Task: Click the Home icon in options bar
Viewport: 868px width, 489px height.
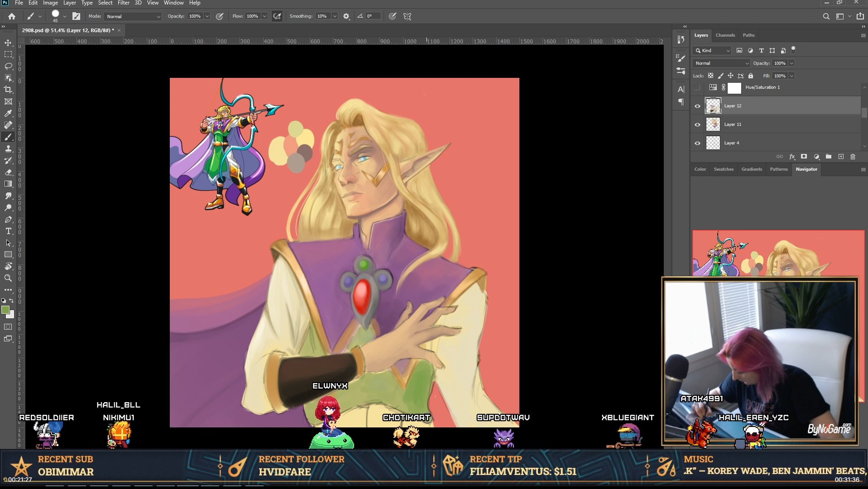Action: (12, 16)
